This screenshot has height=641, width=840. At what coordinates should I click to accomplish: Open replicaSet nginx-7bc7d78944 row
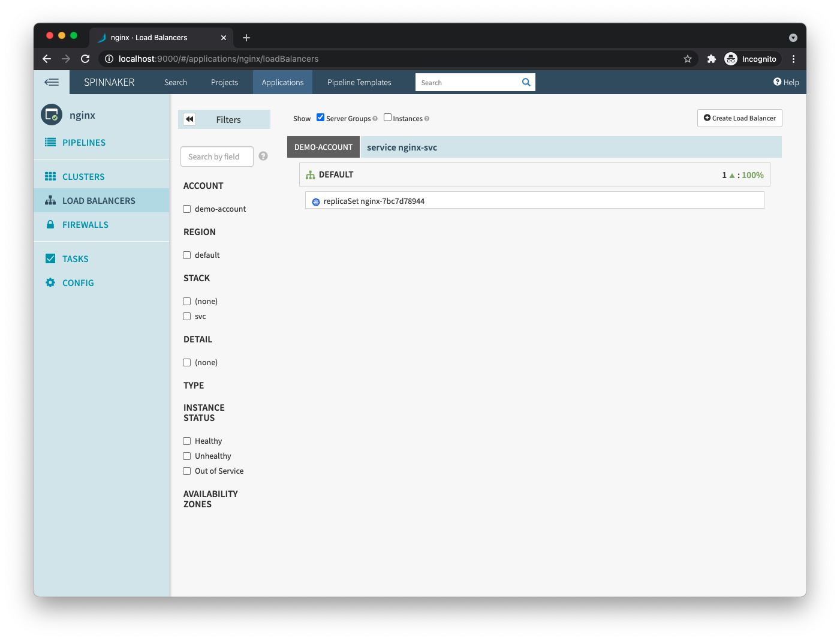(x=534, y=200)
